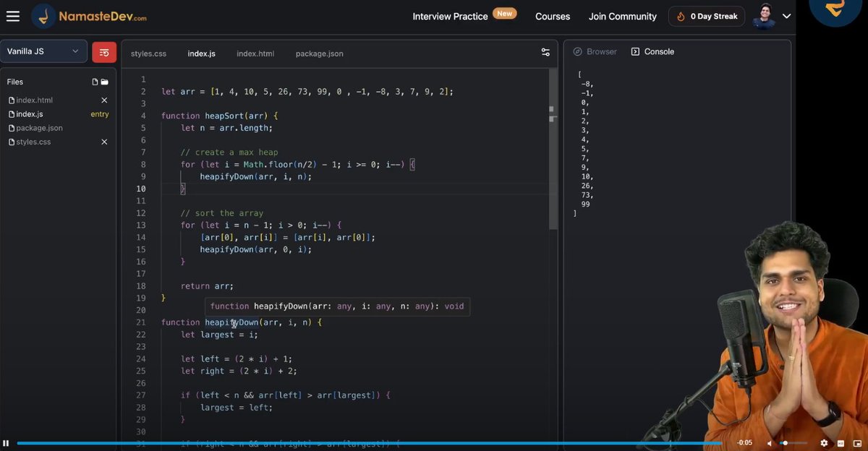The width and height of the screenshot is (868, 451).
Task: Click 'heapifyDown(arr, 0, i);' on line 15
Action: click(x=256, y=249)
